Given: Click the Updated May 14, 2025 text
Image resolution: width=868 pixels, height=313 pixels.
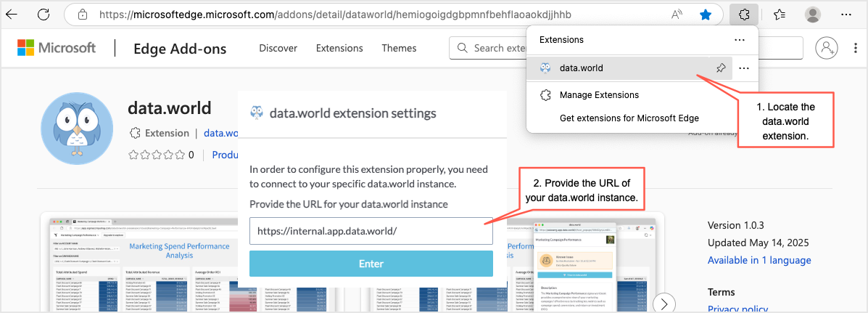Looking at the screenshot, I should [759, 243].
